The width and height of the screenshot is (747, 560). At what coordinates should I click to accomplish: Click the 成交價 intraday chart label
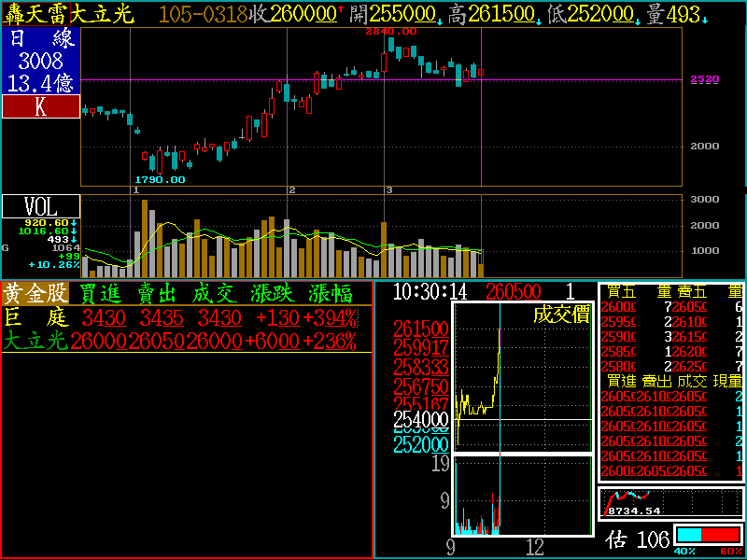tap(561, 315)
